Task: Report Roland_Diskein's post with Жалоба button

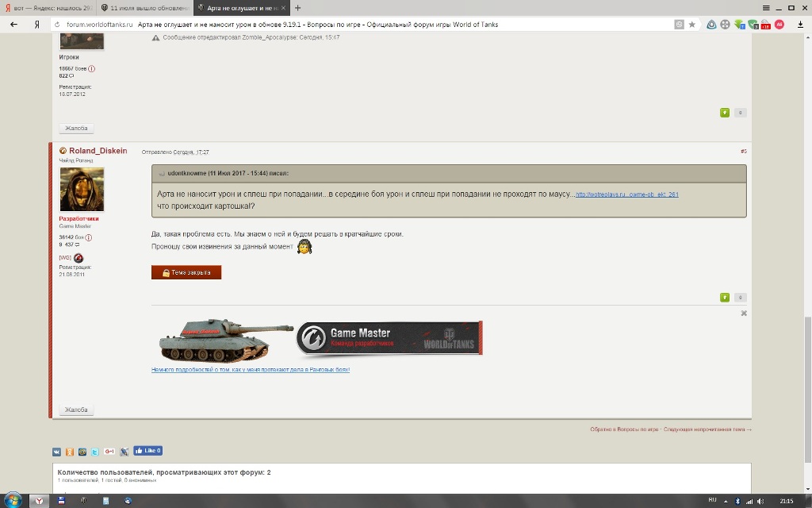Action: point(76,410)
